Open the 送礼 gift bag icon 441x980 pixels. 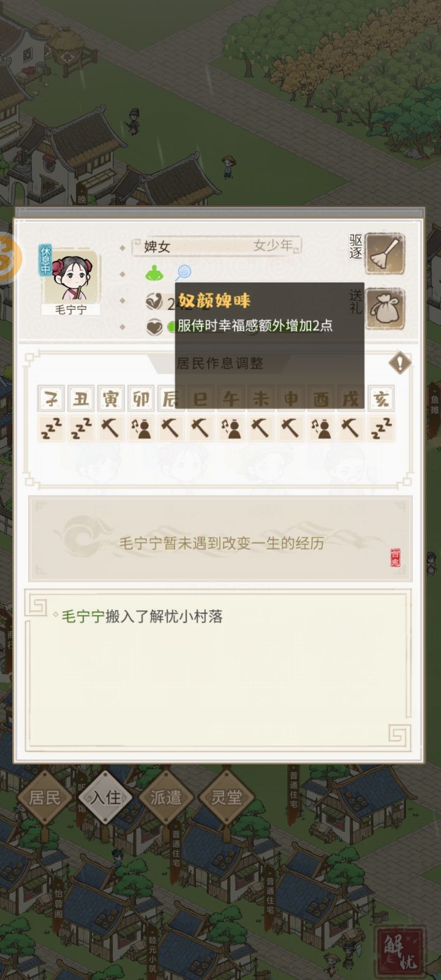385,309
